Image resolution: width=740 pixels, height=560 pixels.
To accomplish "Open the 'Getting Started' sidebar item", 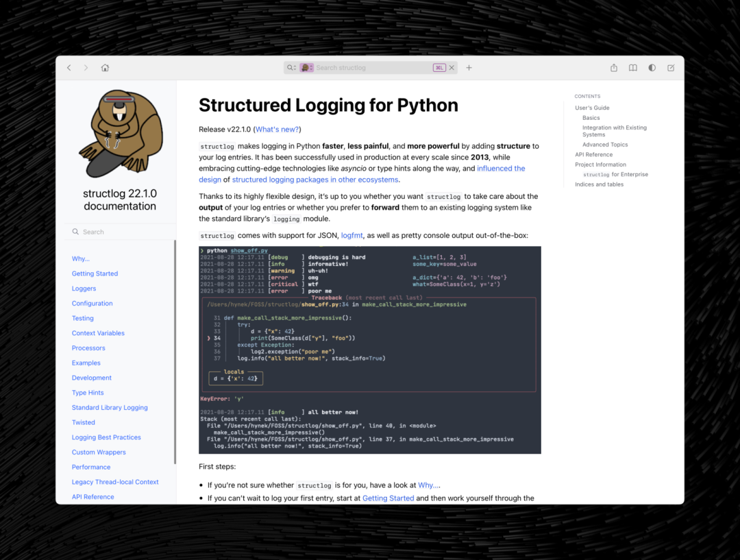I will [x=95, y=273].
